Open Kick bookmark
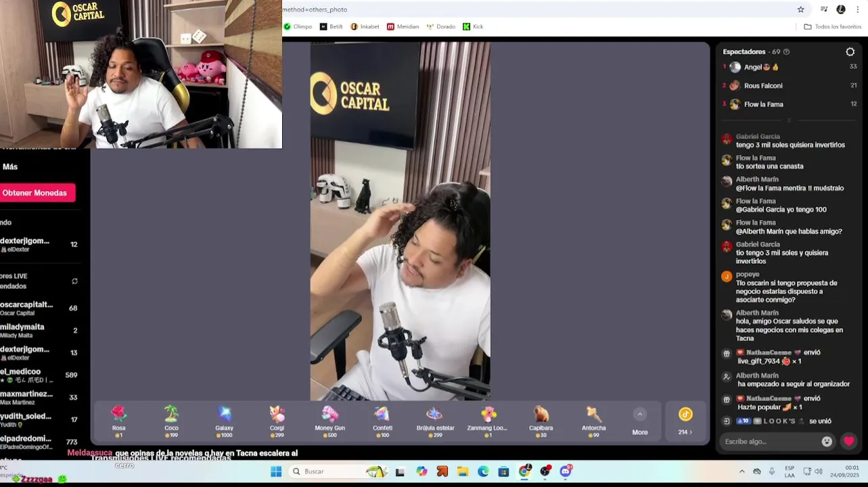Viewport: 868px width, 487px height. click(x=473, y=26)
